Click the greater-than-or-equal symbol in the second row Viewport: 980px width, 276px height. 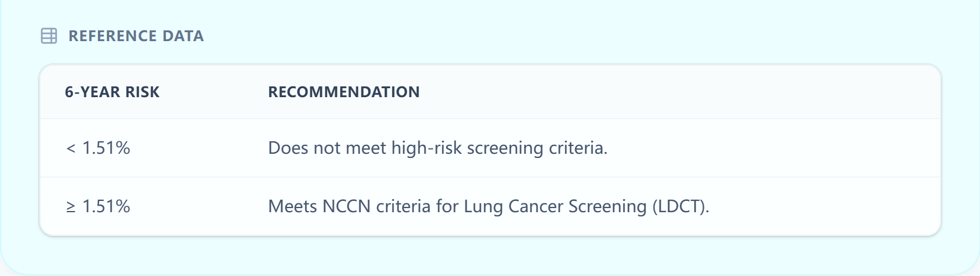pos(70,207)
